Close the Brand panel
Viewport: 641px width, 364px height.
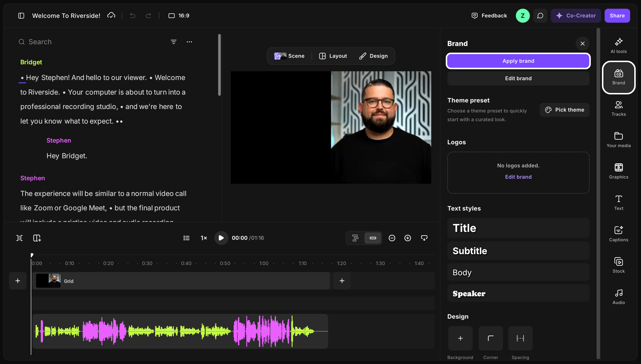(x=583, y=44)
